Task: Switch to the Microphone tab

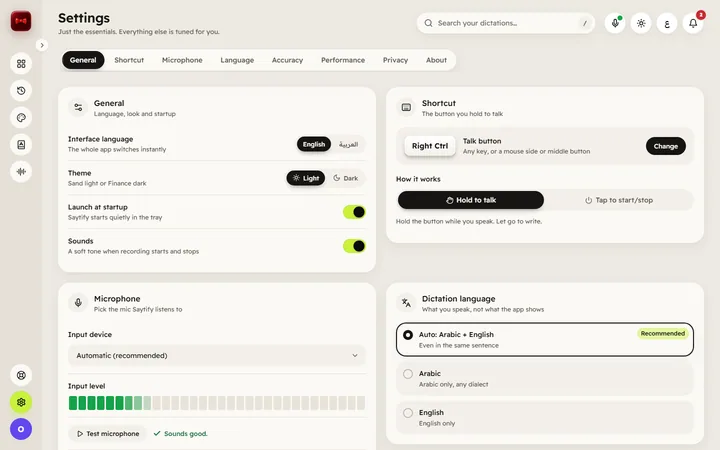Action: pos(182,60)
